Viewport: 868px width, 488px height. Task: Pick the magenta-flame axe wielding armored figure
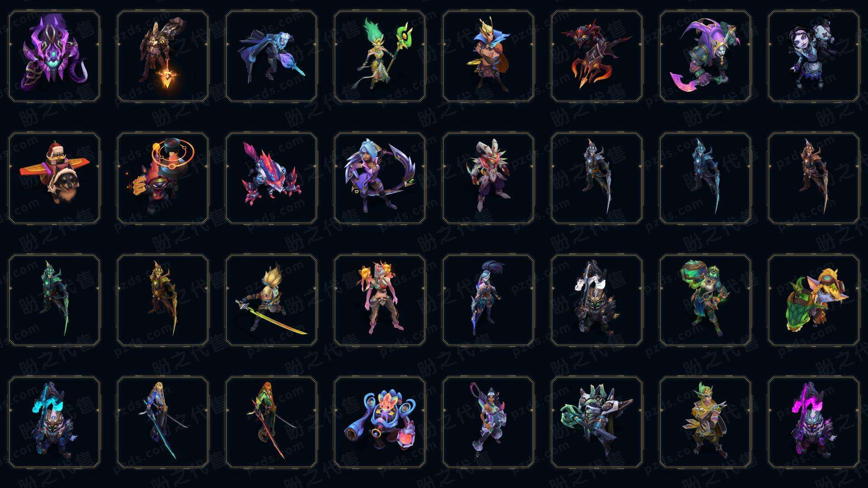pos(814,422)
